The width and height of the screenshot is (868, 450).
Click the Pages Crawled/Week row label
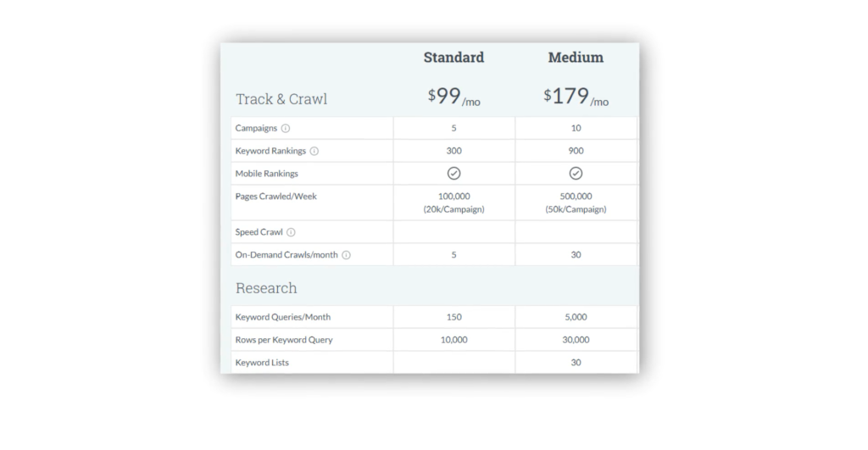point(275,197)
